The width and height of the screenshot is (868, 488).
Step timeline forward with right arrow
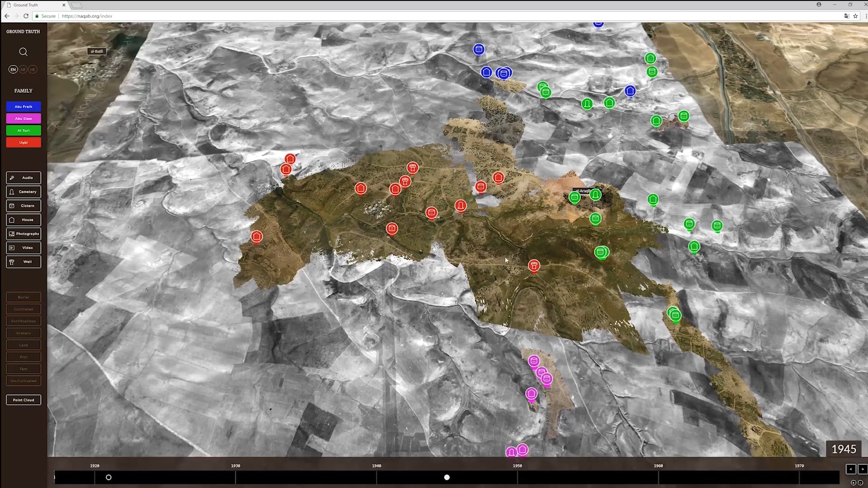[x=862, y=469]
